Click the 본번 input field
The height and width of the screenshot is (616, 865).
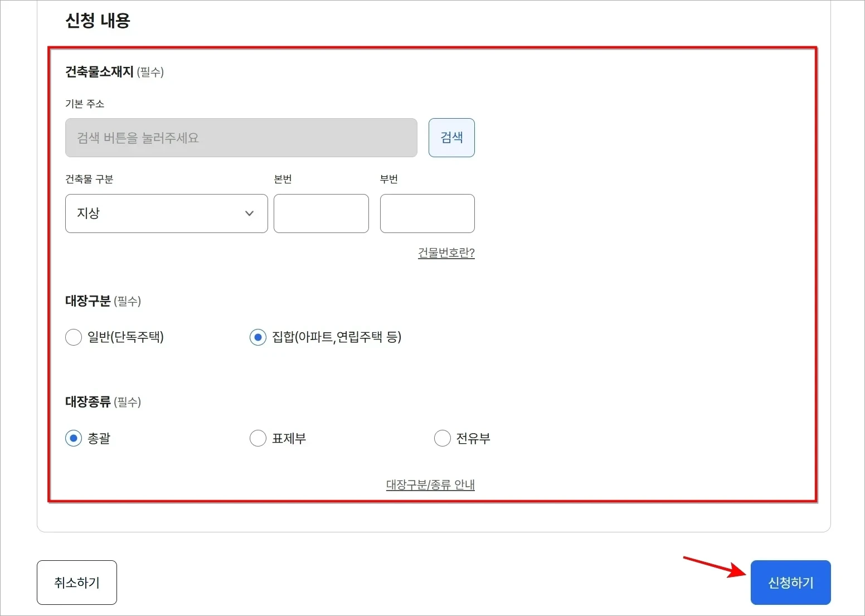320,214
